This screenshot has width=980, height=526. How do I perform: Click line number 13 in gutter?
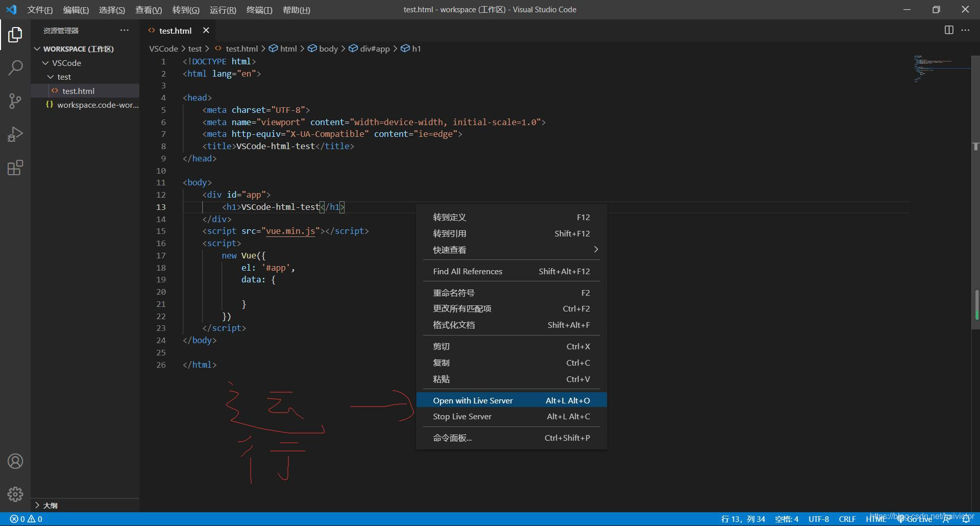(x=161, y=207)
